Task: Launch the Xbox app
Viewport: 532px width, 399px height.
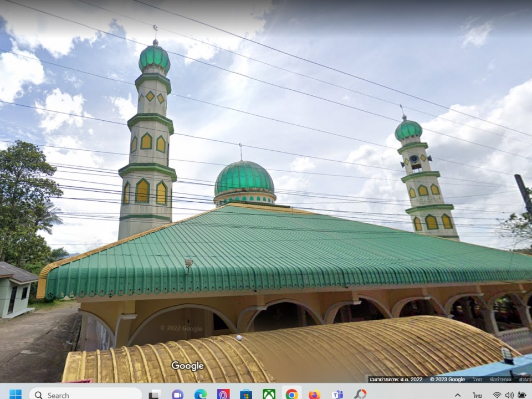Action: coord(269,395)
